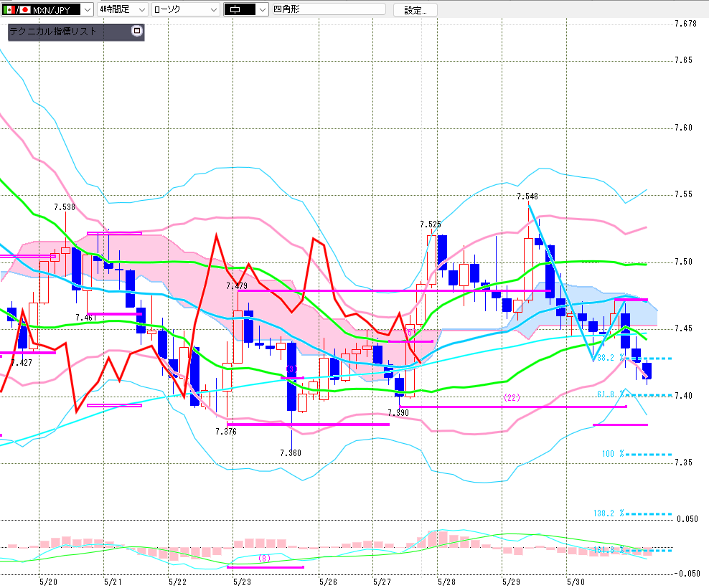Image resolution: width=709 pixels, height=588 pixels.
Task: Click the 四角形 input field
Action: click(329, 9)
